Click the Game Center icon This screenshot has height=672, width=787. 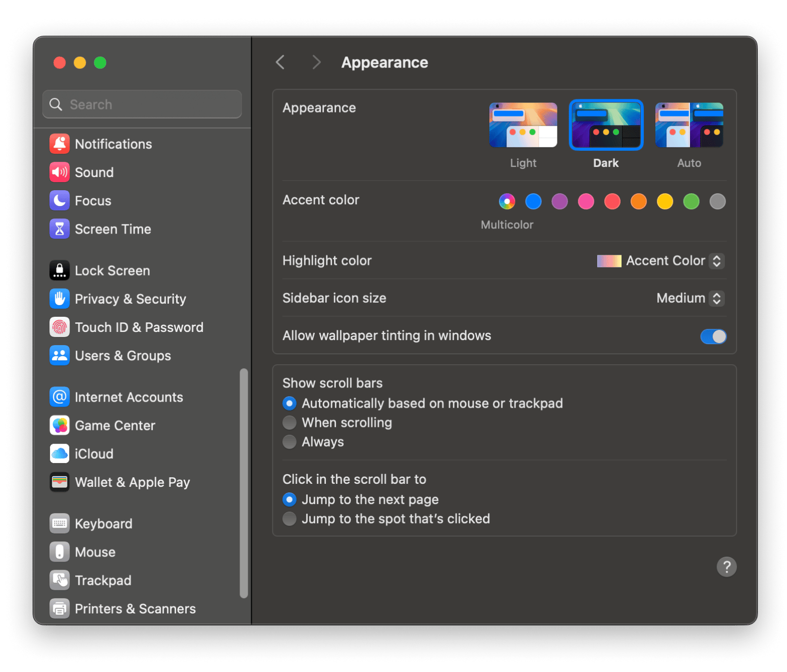coord(60,425)
